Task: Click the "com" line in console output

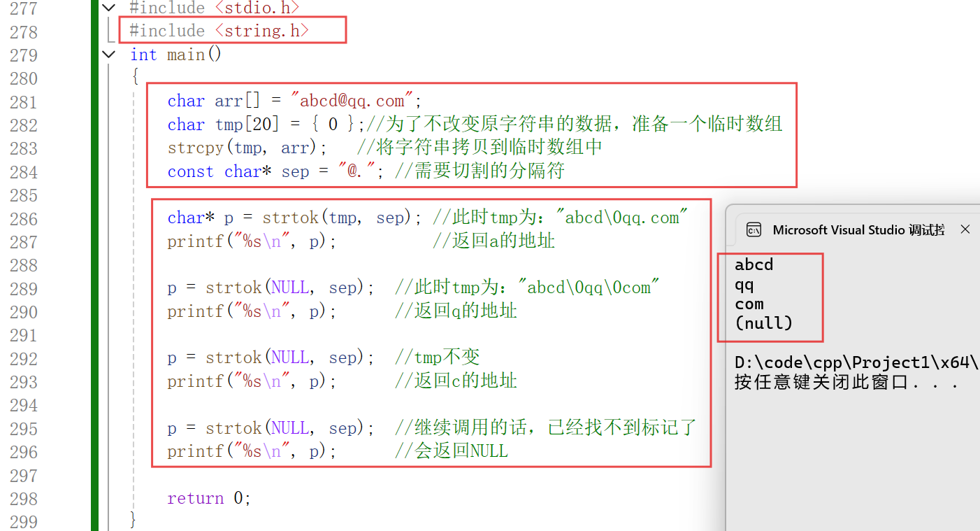Action: tap(749, 304)
